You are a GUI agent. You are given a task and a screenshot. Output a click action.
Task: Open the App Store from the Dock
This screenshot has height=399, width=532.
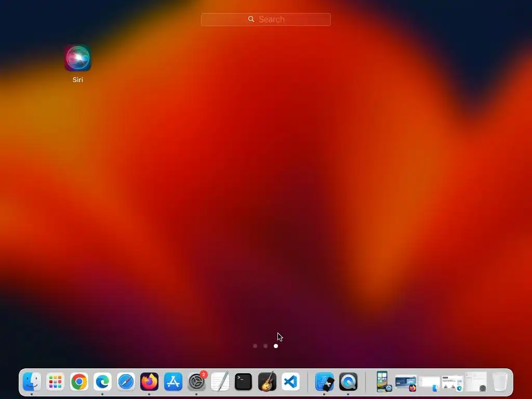[173, 382]
